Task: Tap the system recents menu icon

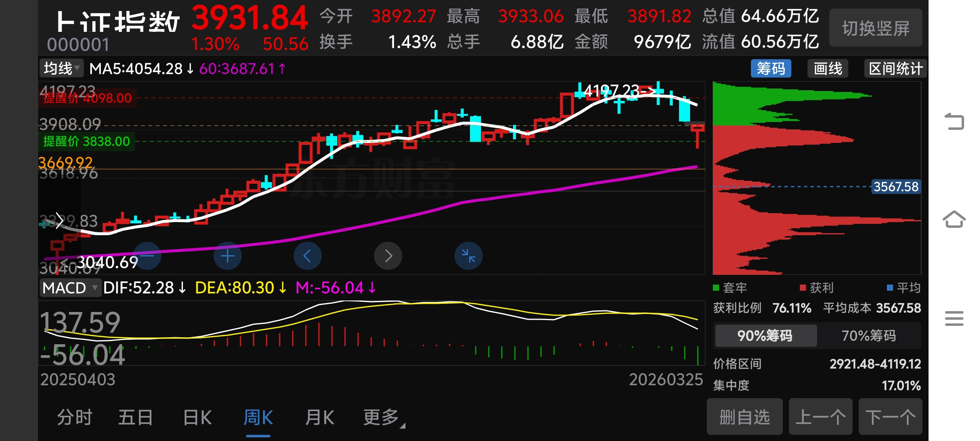Action: (x=954, y=318)
